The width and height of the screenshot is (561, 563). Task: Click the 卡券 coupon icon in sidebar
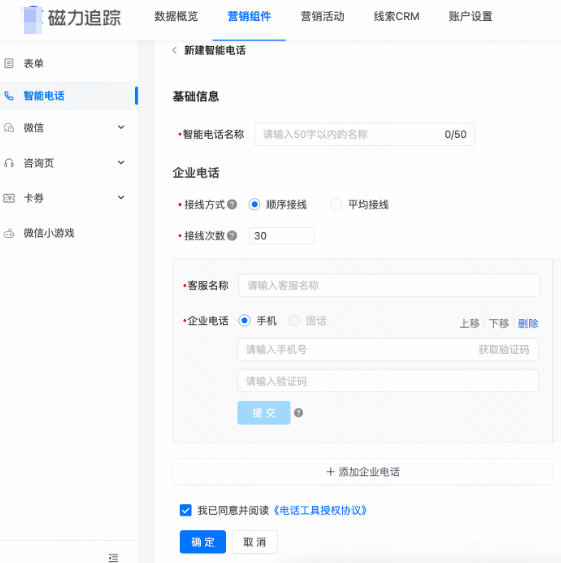pyautogui.click(x=9, y=198)
